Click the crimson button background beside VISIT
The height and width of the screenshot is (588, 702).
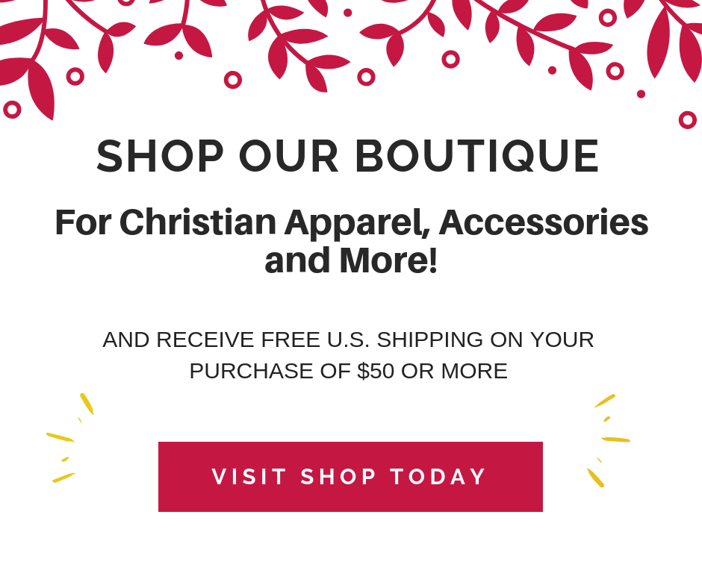click(184, 477)
